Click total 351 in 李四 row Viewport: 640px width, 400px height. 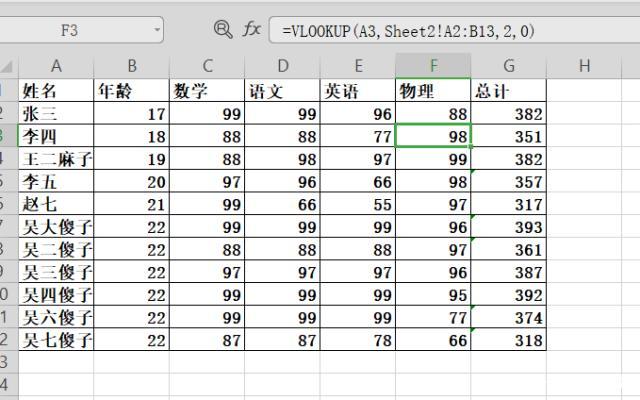(x=509, y=136)
